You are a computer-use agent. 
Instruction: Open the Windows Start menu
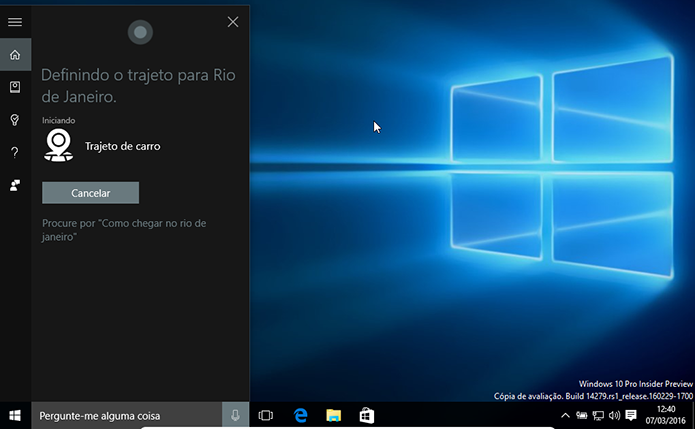[15, 416]
